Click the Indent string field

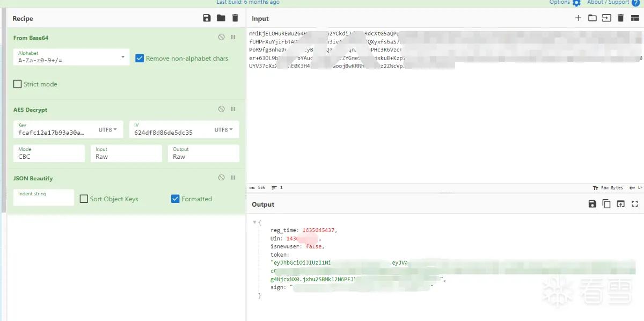(43, 198)
